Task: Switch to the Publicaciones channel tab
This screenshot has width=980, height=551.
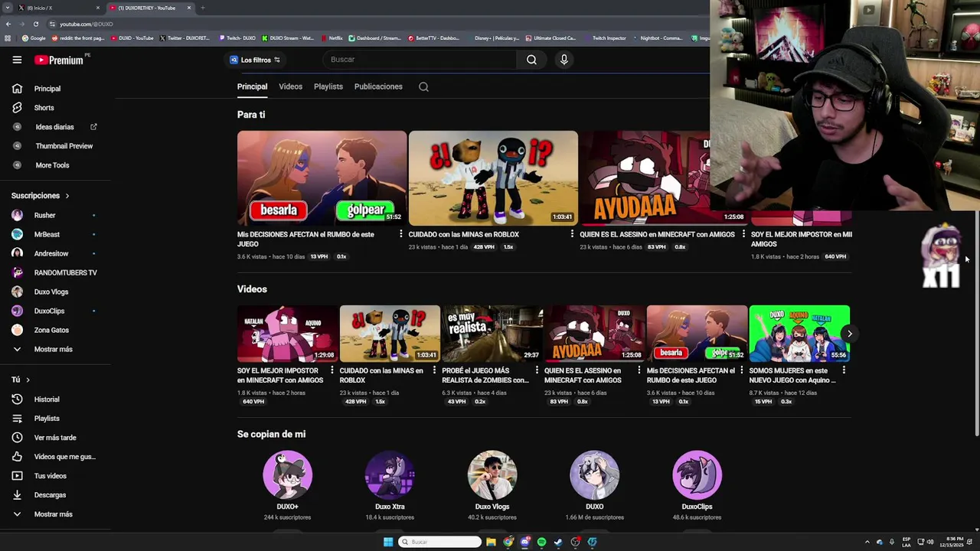Action: pos(378,86)
